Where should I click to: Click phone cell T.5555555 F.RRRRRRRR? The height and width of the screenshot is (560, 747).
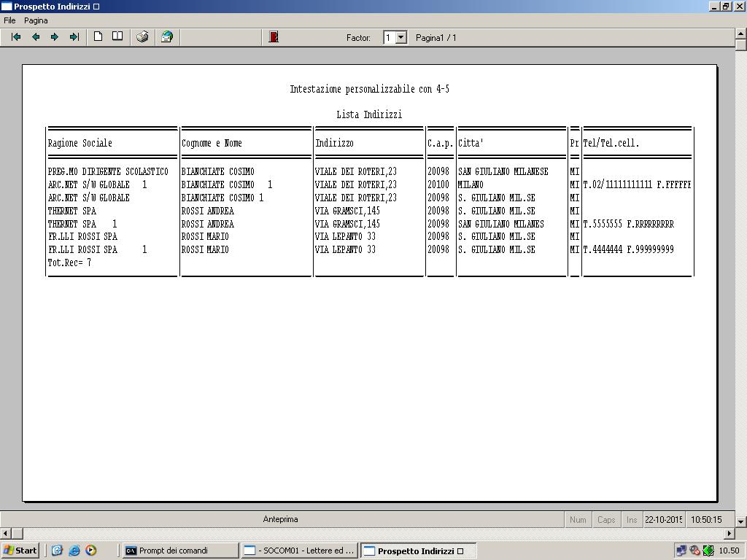click(x=629, y=224)
